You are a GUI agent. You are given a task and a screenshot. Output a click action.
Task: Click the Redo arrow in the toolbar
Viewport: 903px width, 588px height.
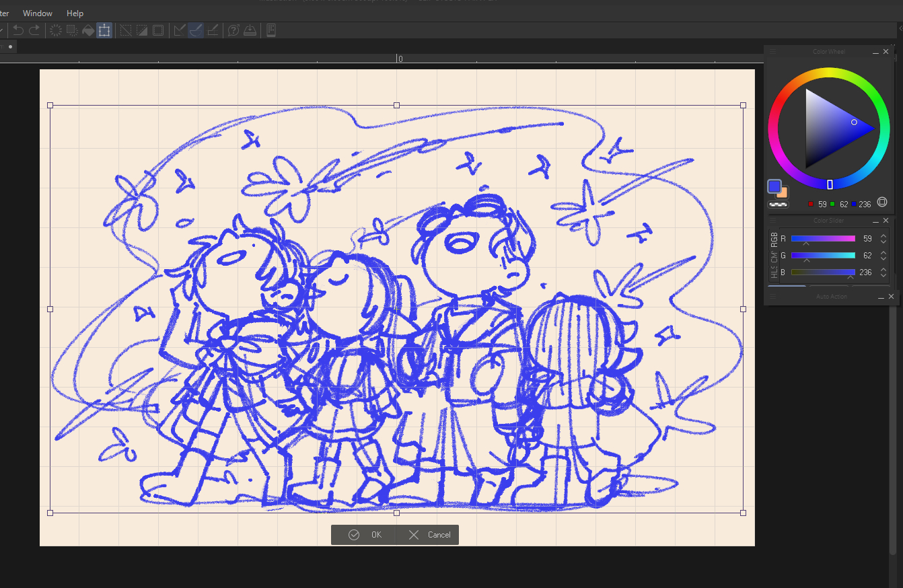34,30
